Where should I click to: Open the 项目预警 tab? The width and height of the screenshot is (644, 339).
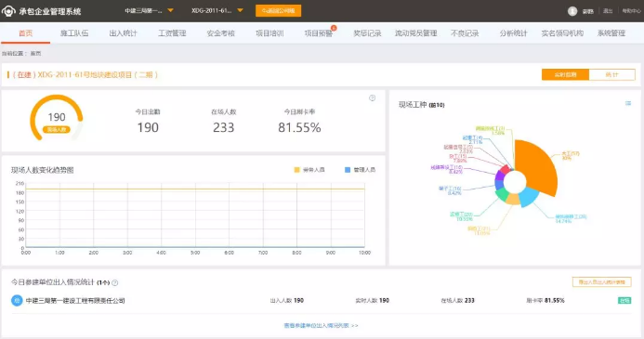[319, 33]
